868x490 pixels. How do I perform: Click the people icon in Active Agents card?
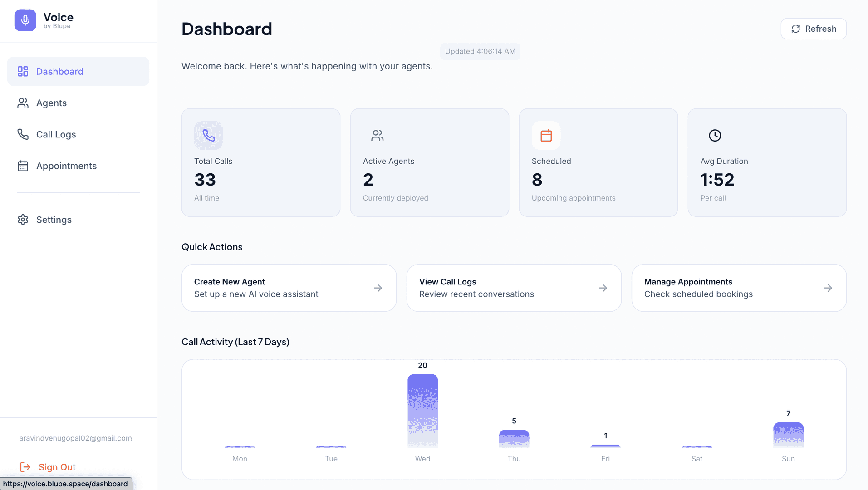click(x=377, y=135)
